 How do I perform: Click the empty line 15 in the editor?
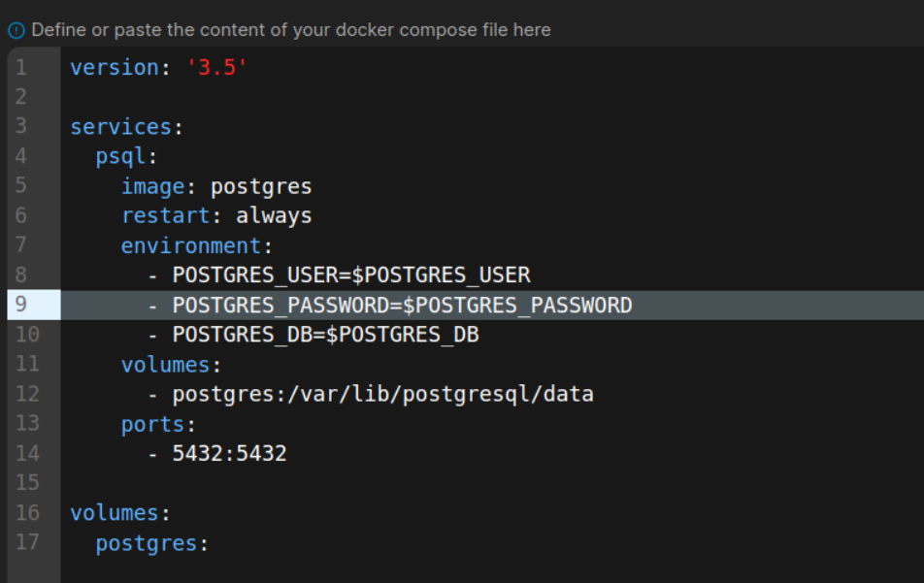click(388, 482)
